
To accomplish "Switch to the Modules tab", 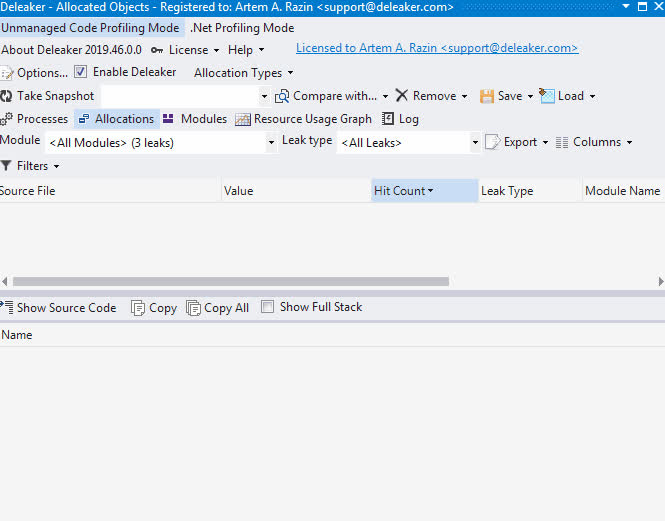I will (x=195, y=119).
